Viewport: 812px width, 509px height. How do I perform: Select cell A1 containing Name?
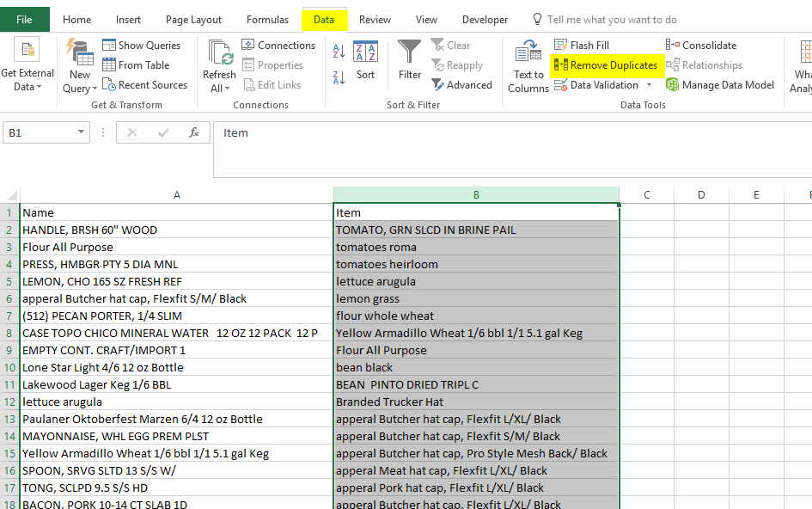(177, 212)
